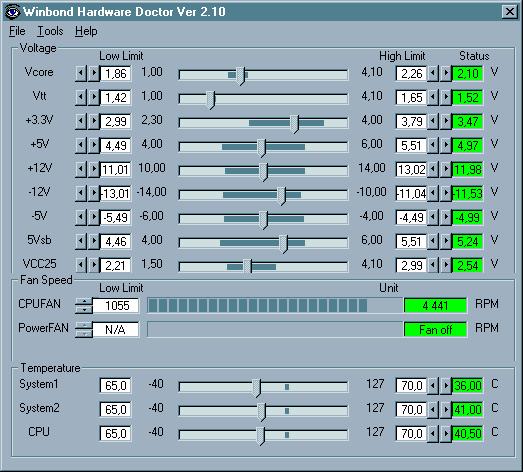Decrease -12V low limit with left arrow
The width and height of the screenshot is (523, 472).
tap(81, 193)
